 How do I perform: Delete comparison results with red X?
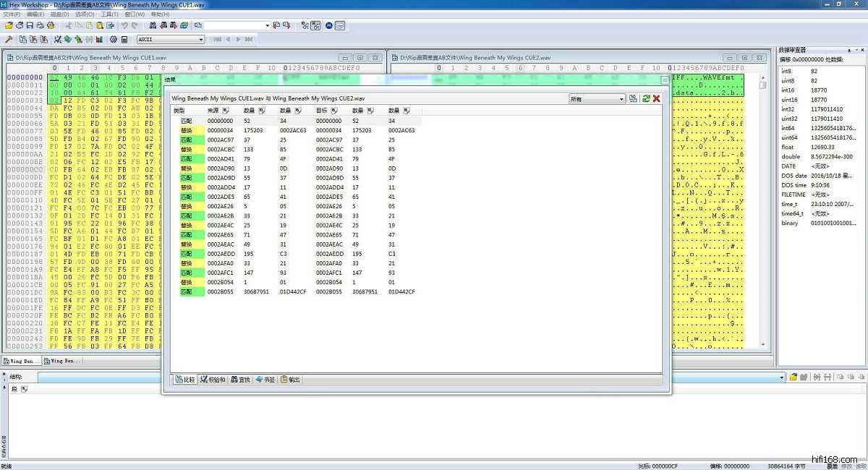(657, 98)
